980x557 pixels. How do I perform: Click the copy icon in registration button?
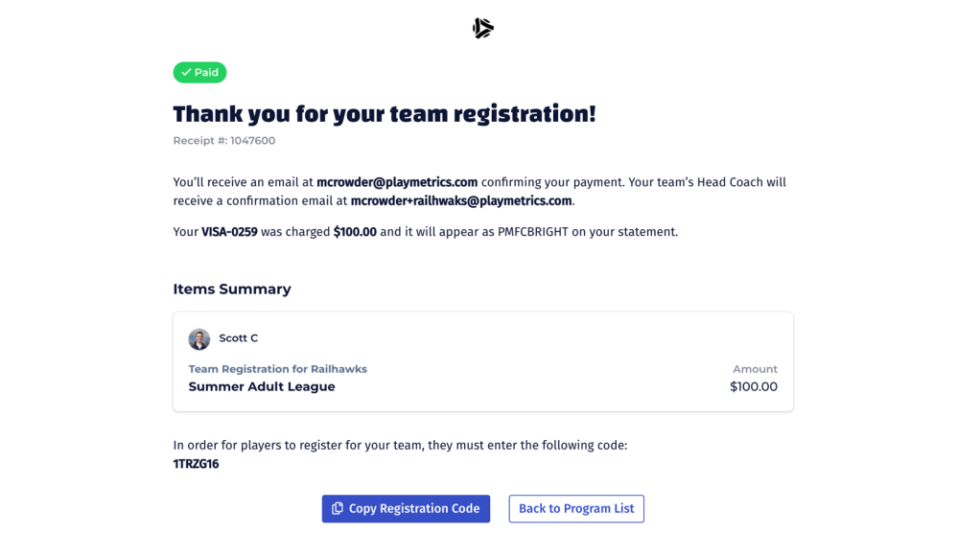(338, 509)
